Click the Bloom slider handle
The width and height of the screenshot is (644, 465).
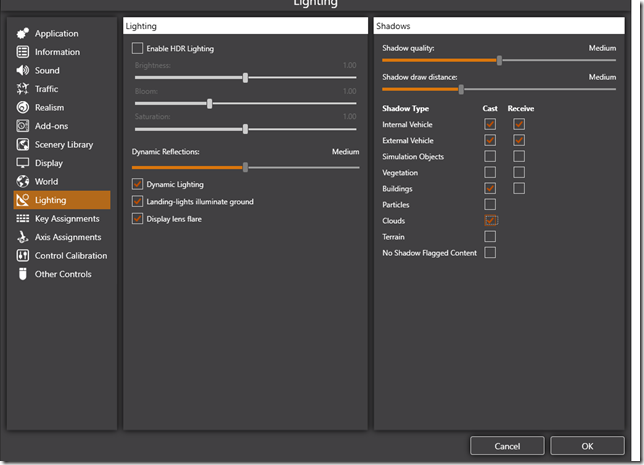click(x=209, y=104)
